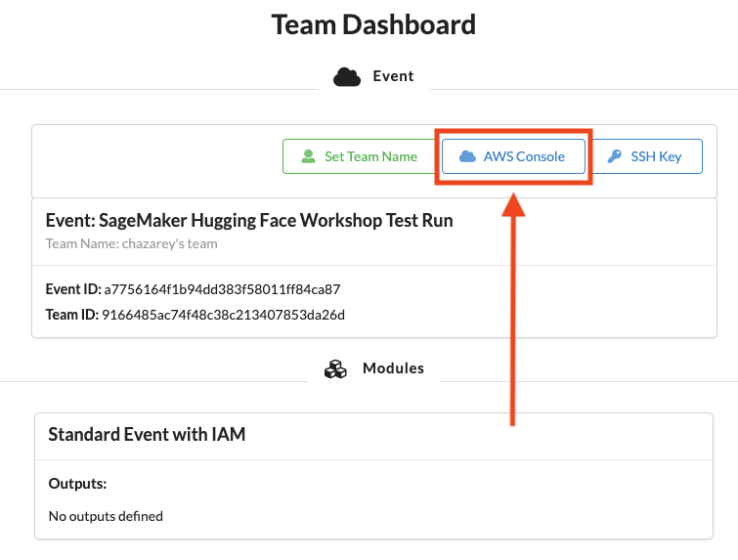Click the blue cloud icon in AWS Console
Viewport: 738px width, 560px height.
tap(467, 156)
